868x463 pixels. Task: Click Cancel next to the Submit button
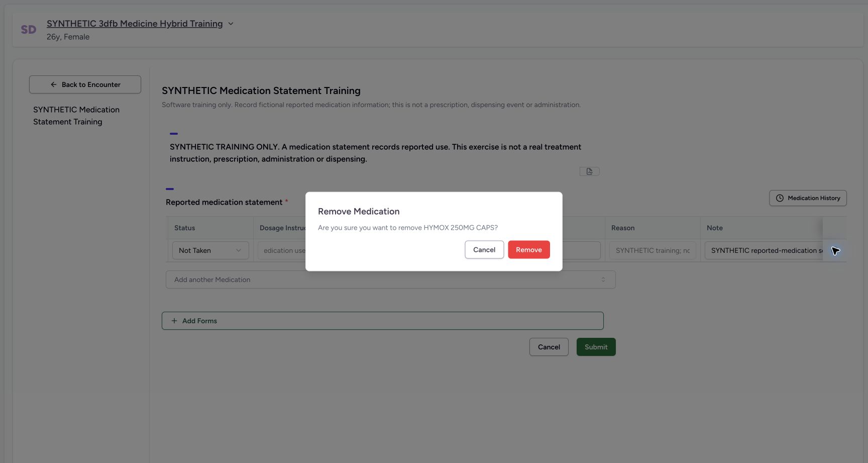[x=549, y=347]
